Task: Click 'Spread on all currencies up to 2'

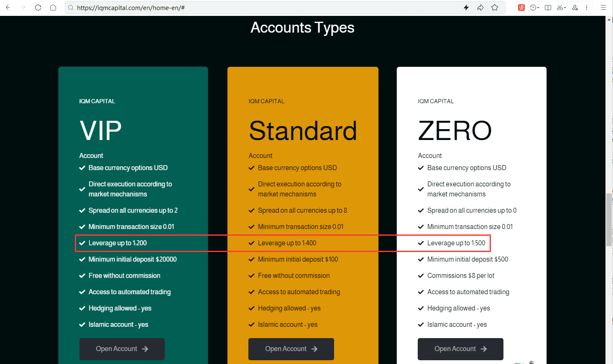Action: pyautogui.click(x=133, y=211)
